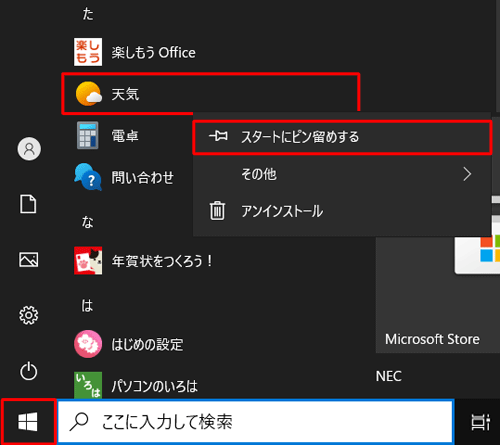Click the た section letter header
The height and width of the screenshot is (445, 500).
(88, 14)
